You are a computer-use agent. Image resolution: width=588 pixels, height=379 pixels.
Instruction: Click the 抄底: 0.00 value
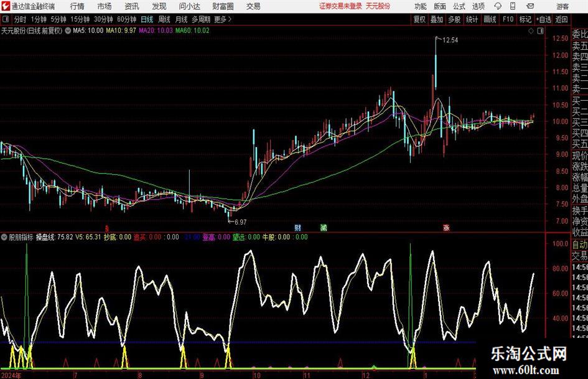(118, 237)
